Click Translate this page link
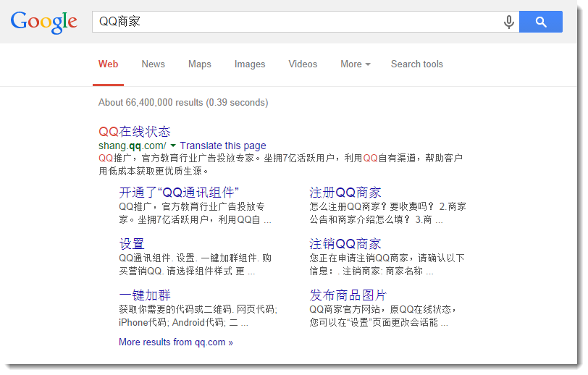Viewport: 588px width, 375px height. click(x=223, y=146)
